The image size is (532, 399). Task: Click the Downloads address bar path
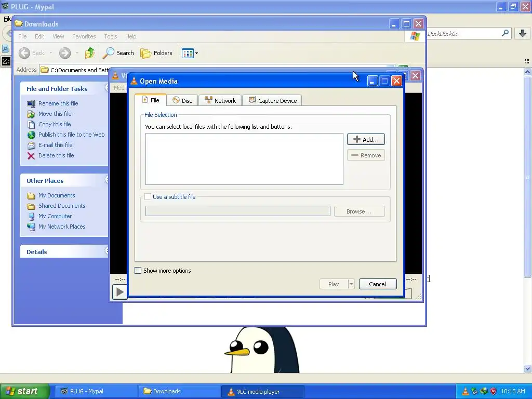pyautogui.click(x=79, y=70)
